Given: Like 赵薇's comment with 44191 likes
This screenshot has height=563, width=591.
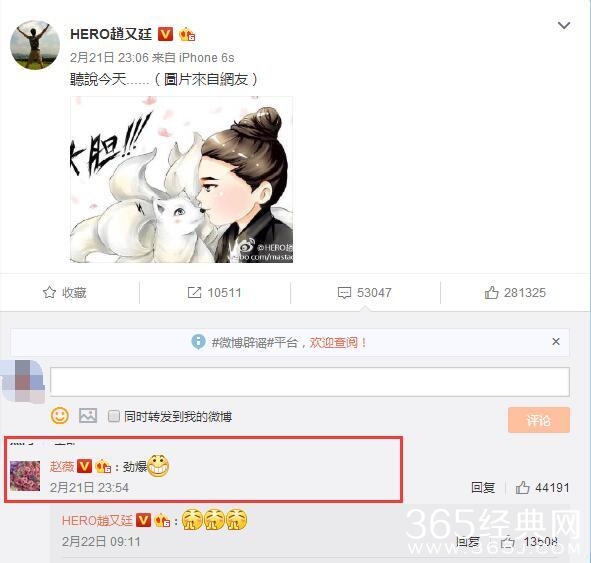Looking at the screenshot, I should tap(522, 488).
